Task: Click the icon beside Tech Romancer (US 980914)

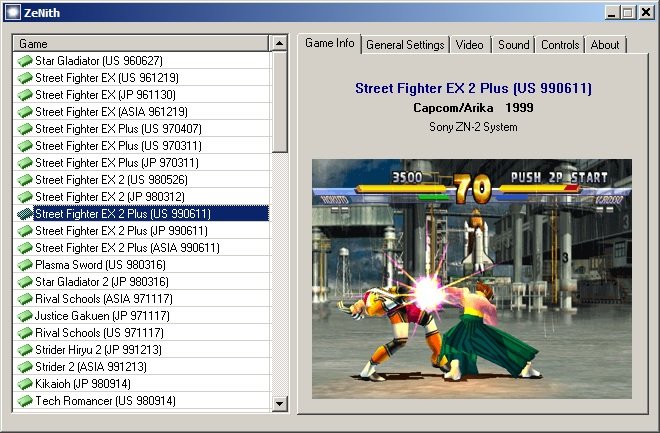Action: tap(25, 401)
